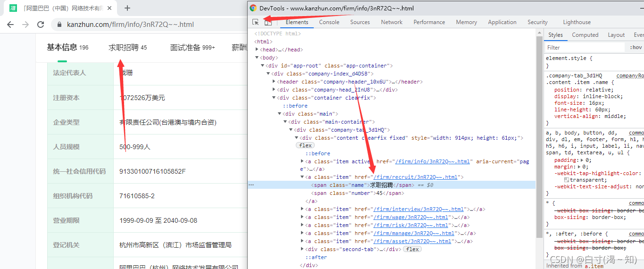Switch to the Network tab
Image resolution: width=644 pixels, height=269 pixels.
(x=392, y=22)
